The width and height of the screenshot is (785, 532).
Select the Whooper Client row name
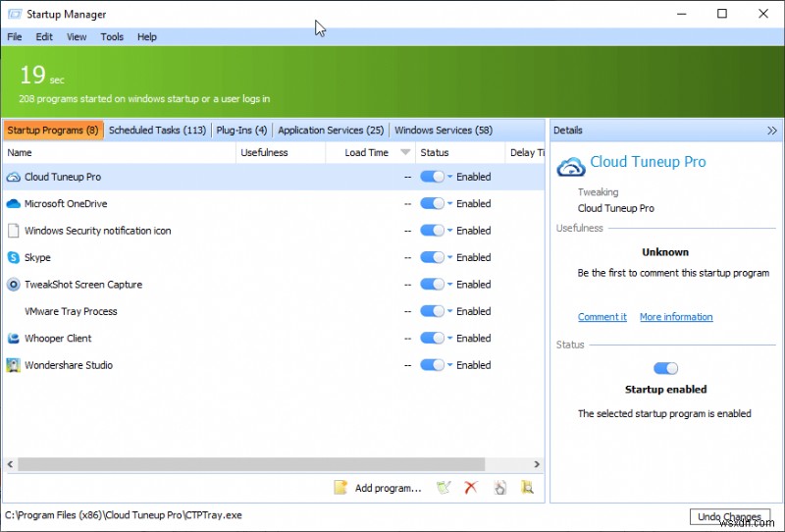[58, 339]
